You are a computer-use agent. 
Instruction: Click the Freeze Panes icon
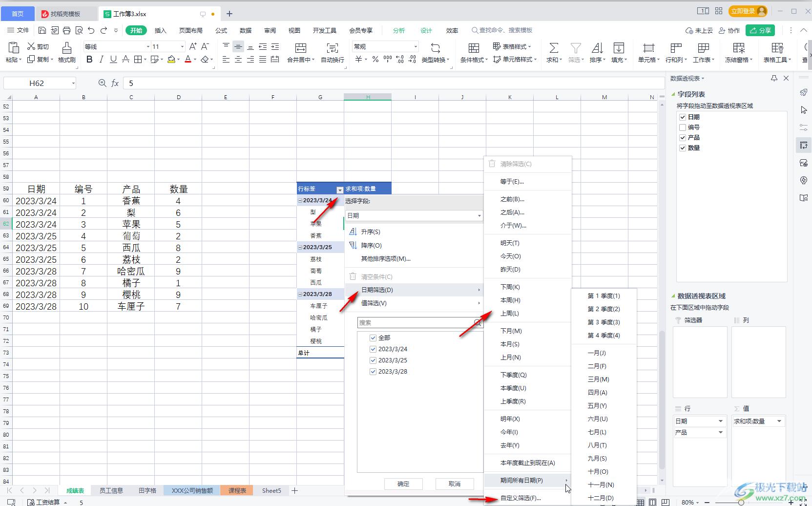[739, 47]
